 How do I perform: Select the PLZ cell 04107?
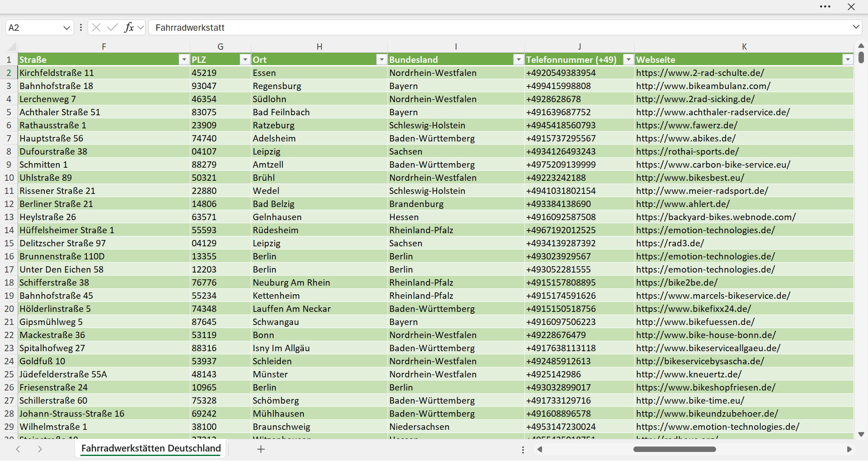coord(221,151)
